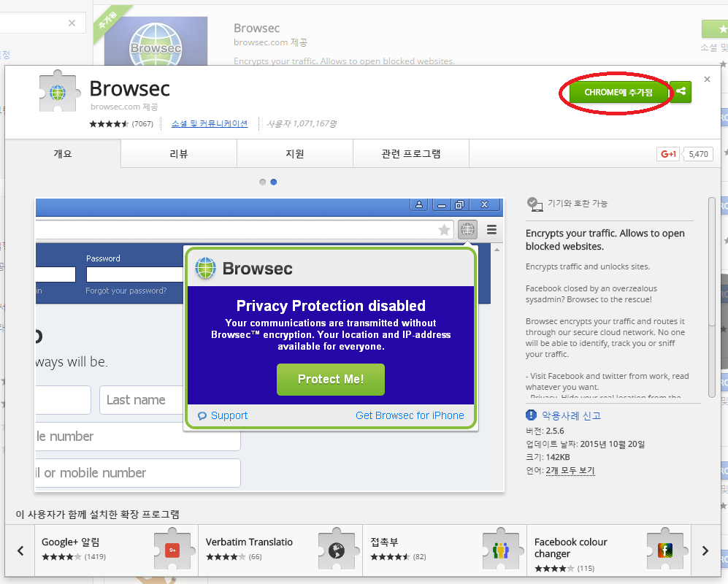
Task: Click the Browsec screenshot preview image
Action: [269, 345]
